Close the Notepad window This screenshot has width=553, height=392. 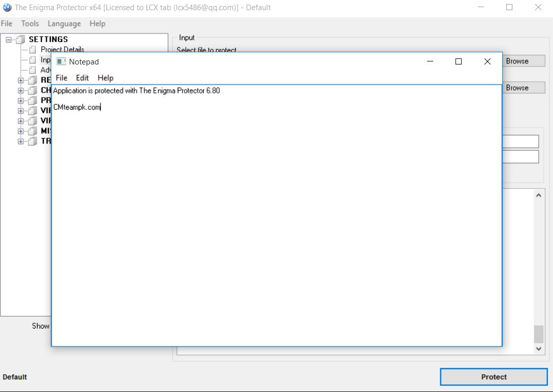487,61
